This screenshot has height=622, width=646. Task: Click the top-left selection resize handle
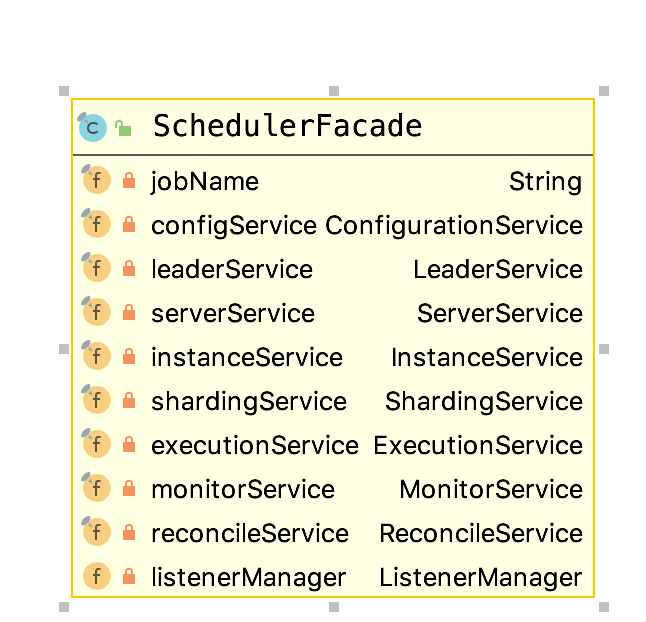pyautogui.click(x=64, y=91)
